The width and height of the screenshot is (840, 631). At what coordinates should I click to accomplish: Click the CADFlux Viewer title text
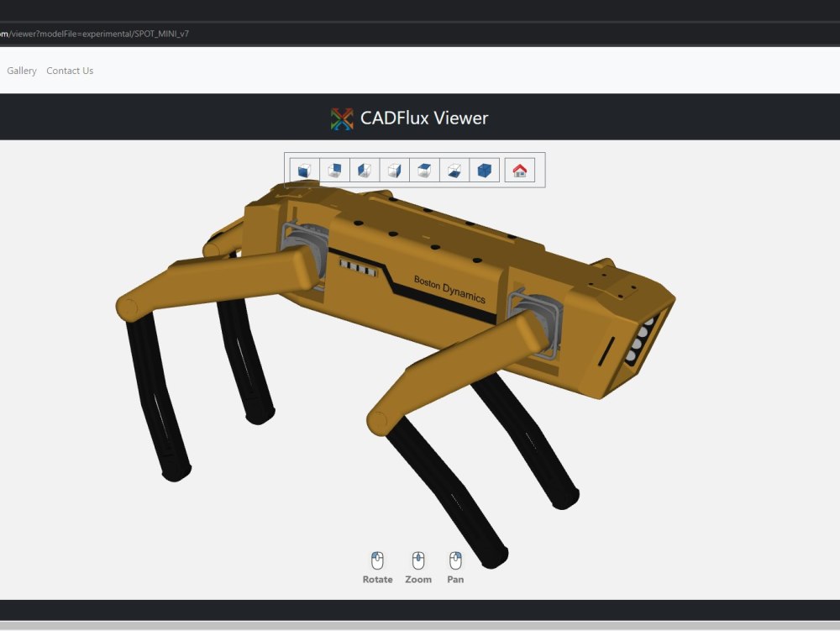pyautogui.click(x=424, y=118)
